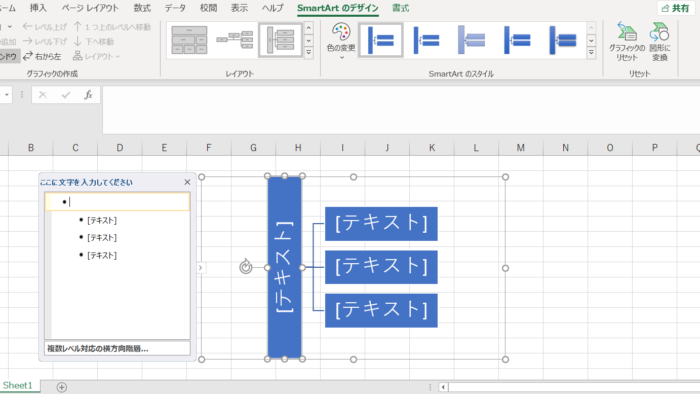This screenshot has width=700, height=394.
Task: Click the Share (共有) button
Action: [x=676, y=8]
